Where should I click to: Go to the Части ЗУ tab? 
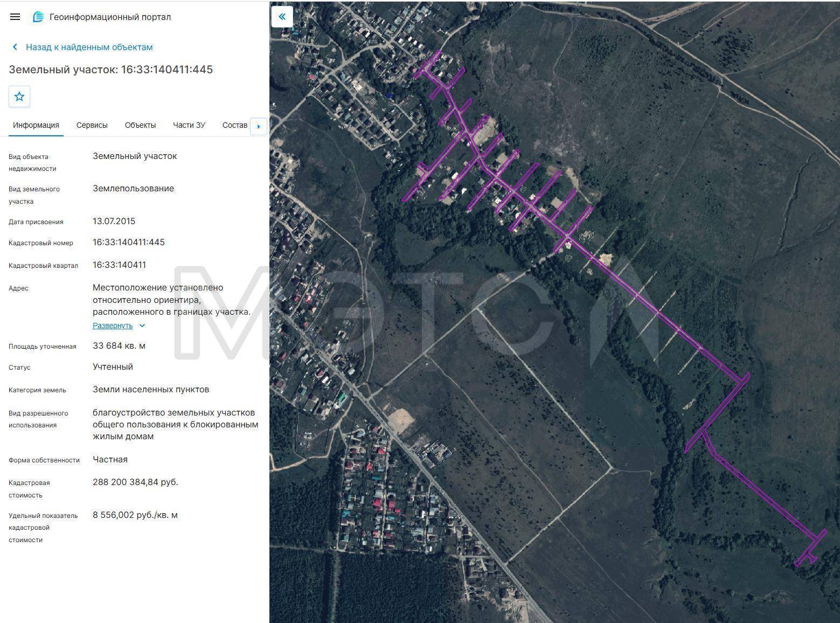189,125
